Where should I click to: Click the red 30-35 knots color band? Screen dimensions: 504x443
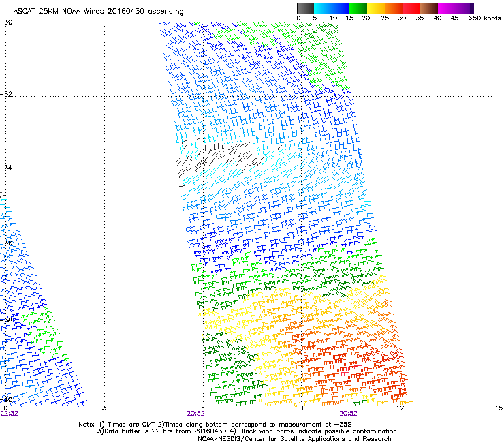point(411,8)
